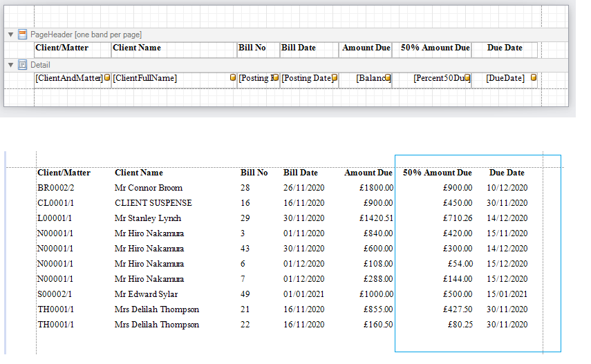Screen dimensions: 591x364
Task: Click the PageHeader band icon
Action: click(23, 35)
